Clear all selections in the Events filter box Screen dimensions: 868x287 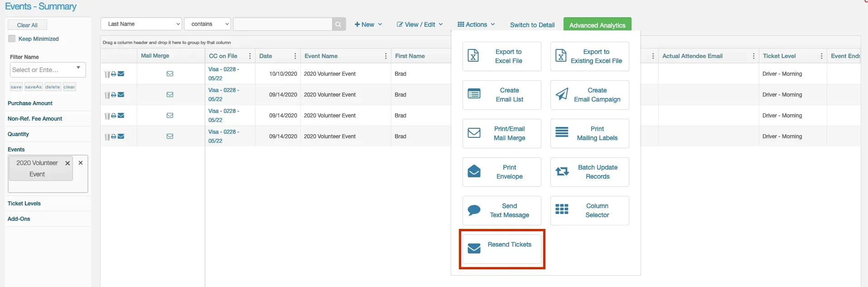81,163
